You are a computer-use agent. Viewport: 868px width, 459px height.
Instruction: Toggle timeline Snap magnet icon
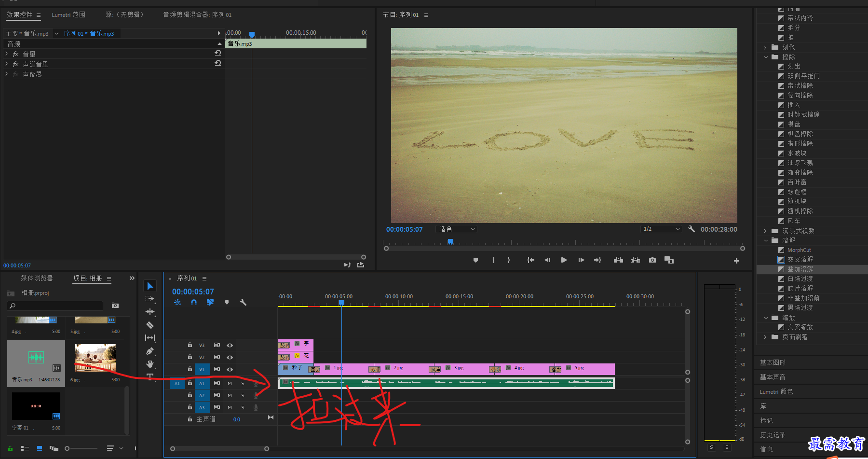(194, 302)
